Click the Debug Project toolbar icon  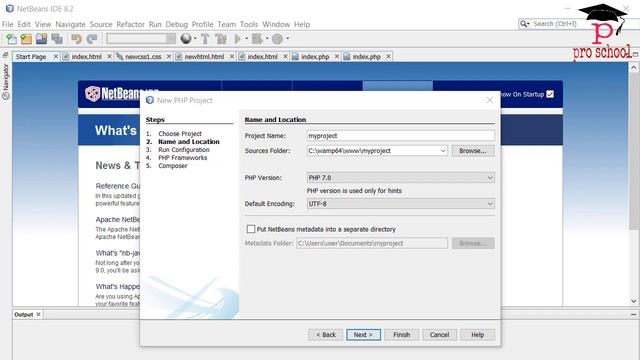point(257,39)
